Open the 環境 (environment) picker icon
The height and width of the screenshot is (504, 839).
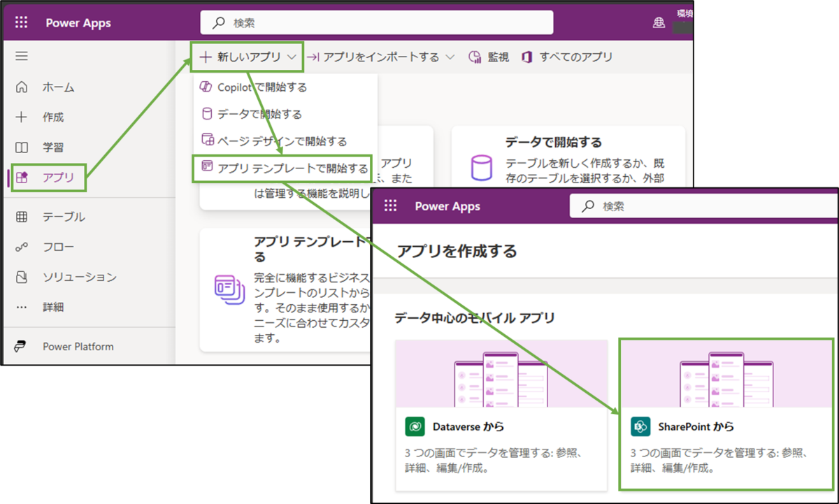pos(658,22)
